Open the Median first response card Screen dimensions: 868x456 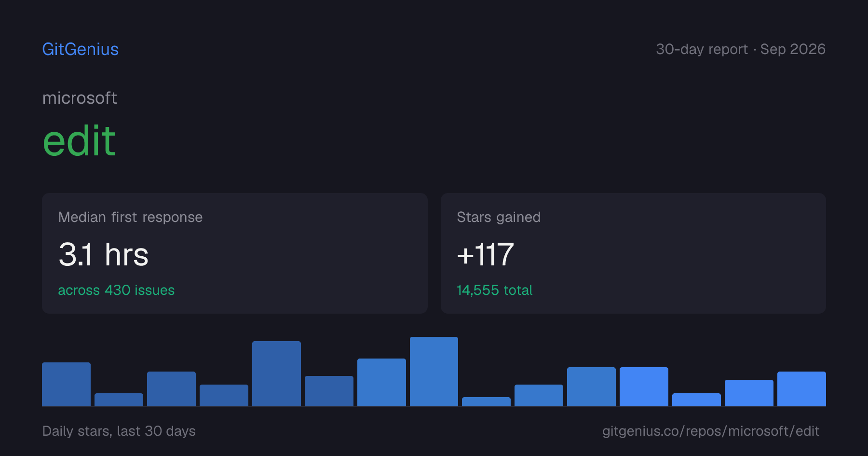pos(235,253)
